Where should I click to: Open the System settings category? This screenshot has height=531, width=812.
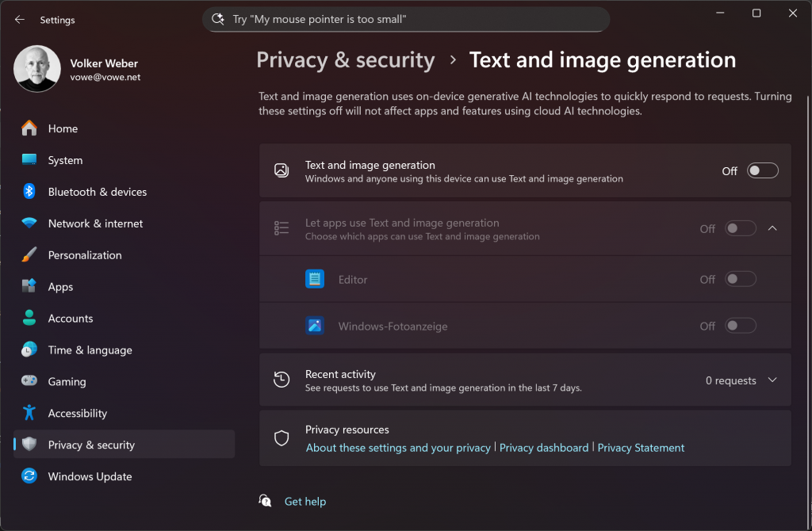65,160
